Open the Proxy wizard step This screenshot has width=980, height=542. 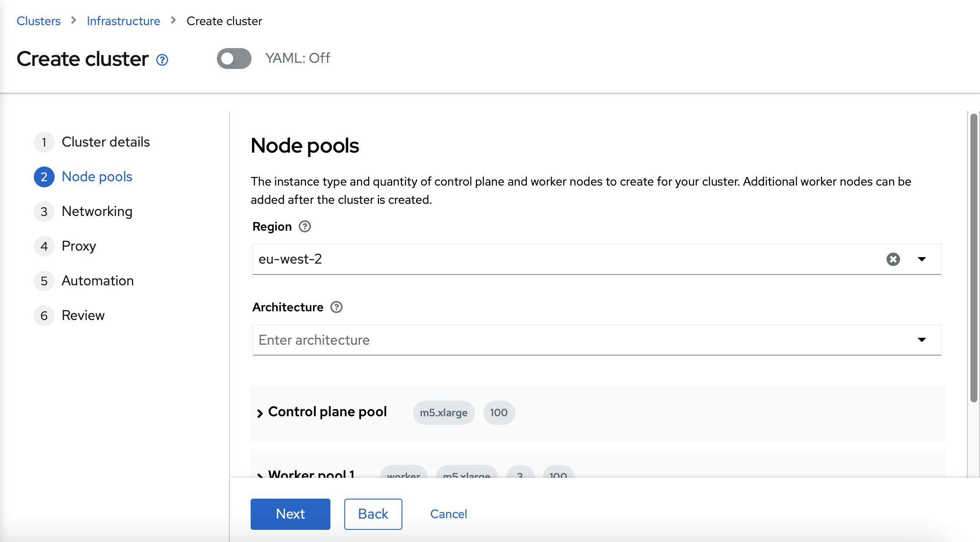(x=65, y=246)
